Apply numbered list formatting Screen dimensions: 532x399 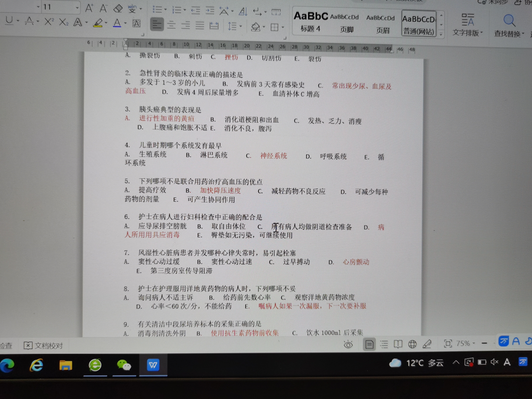tap(177, 10)
